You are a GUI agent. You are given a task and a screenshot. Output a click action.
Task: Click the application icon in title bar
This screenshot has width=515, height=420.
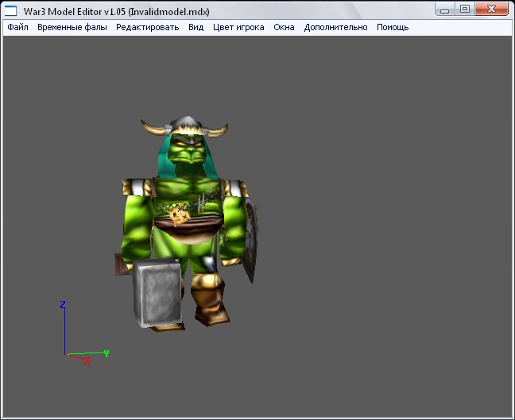click(10, 11)
